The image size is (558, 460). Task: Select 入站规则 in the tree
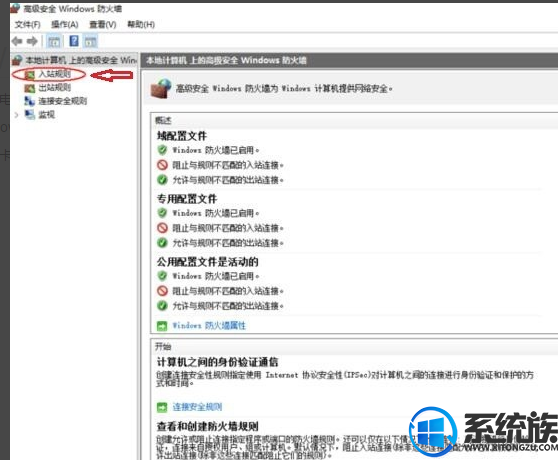click(54, 74)
